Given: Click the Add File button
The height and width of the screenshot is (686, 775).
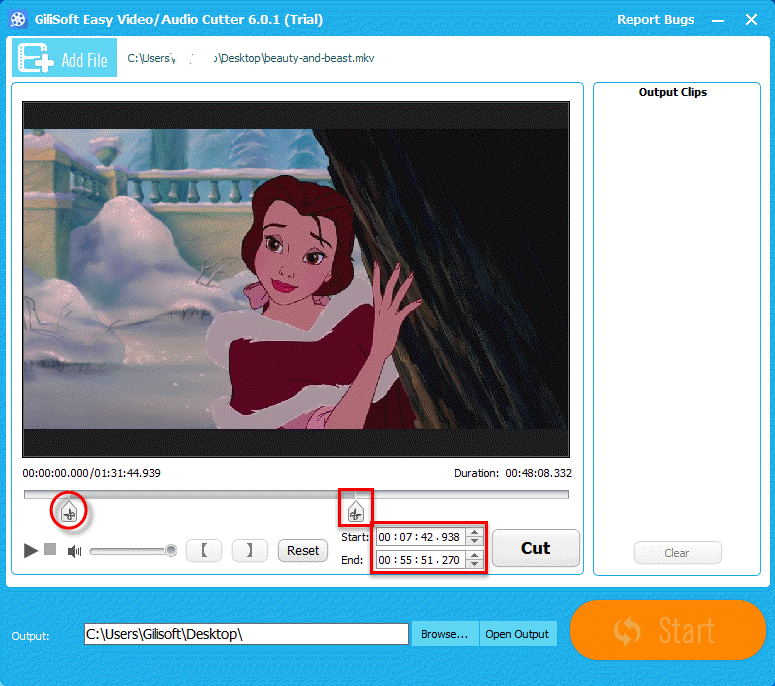Looking at the screenshot, I should coord(64,58).
